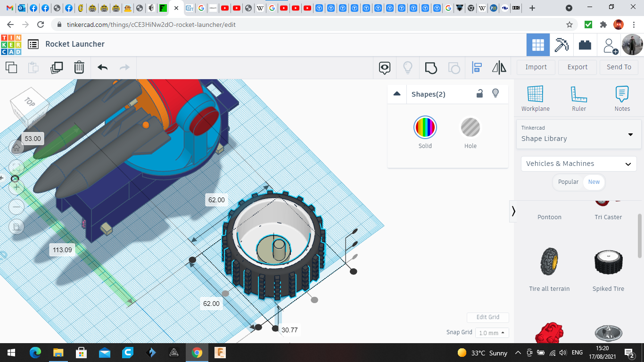Bookmark this page with the star icon
644x362 pixels.
click(569, 25)
